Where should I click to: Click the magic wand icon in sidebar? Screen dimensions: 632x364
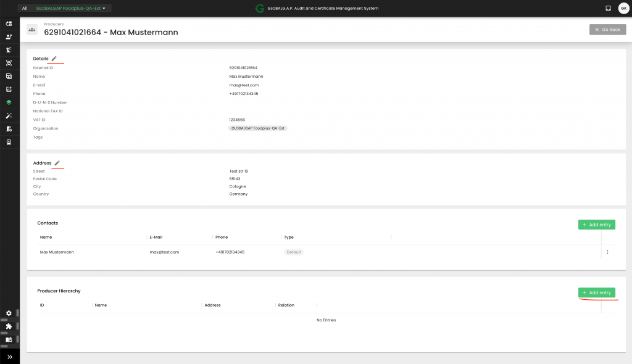pyautogui.click(x=9, y=115)
